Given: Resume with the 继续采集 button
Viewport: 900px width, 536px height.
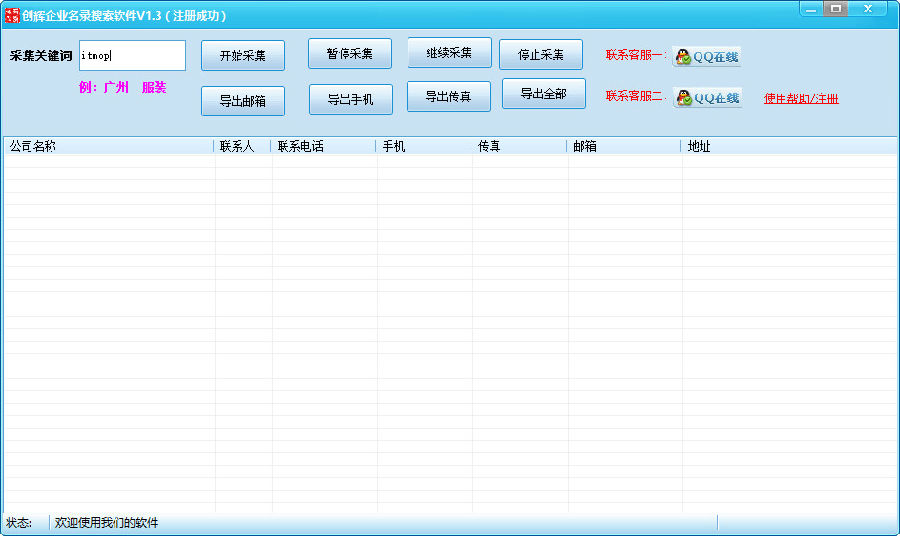Looking at the screenshot, I should point(449,53).
